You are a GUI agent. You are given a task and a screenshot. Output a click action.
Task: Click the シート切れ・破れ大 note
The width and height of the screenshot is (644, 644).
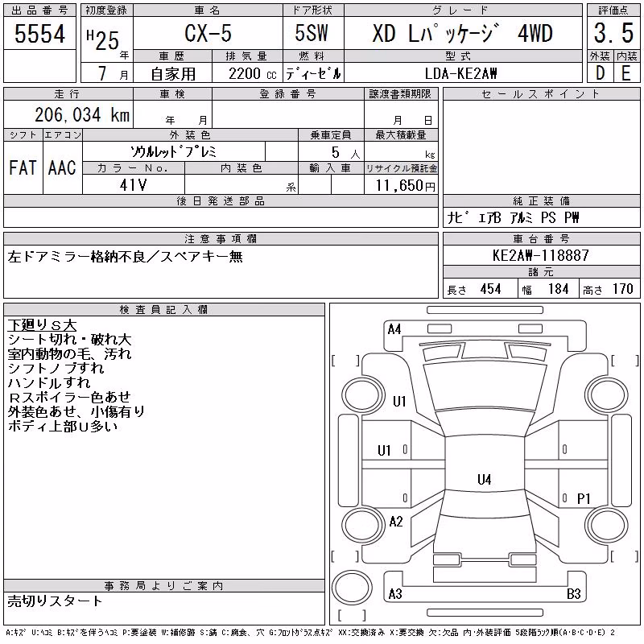[69, 340]
